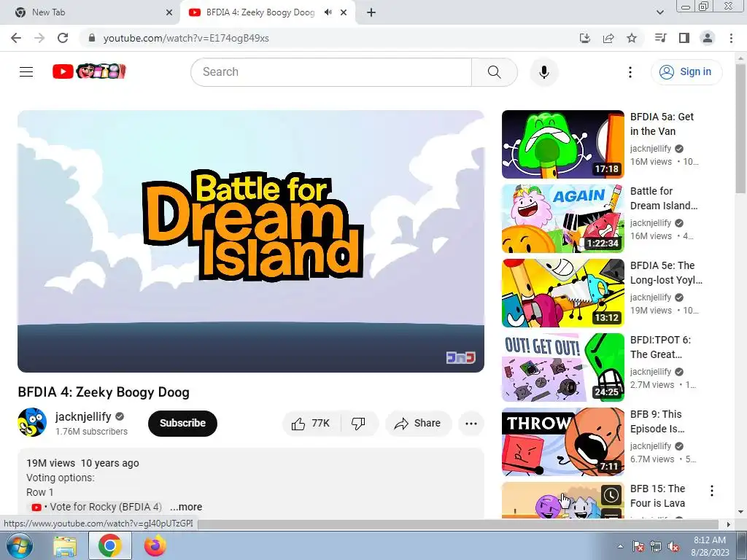Open Battle for Dream Island Again thumbnail
Screen dimensions: 747x560
[x=562, y=219]
